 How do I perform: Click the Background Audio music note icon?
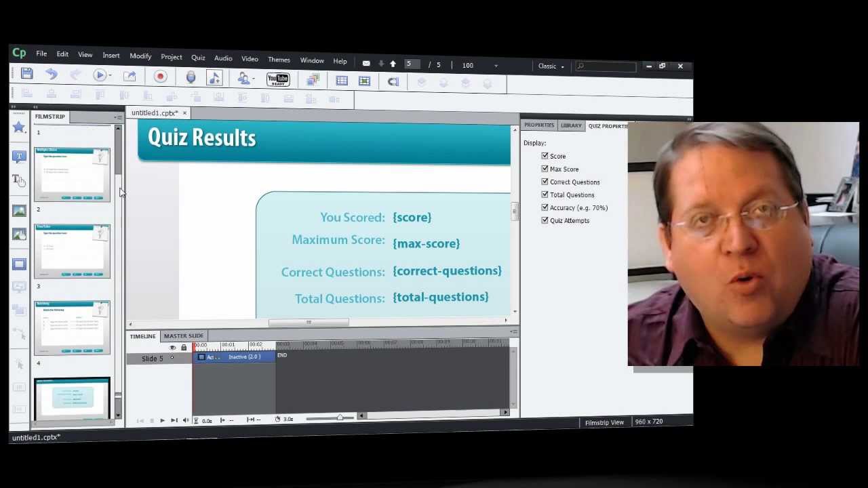[x=214, y=78]
